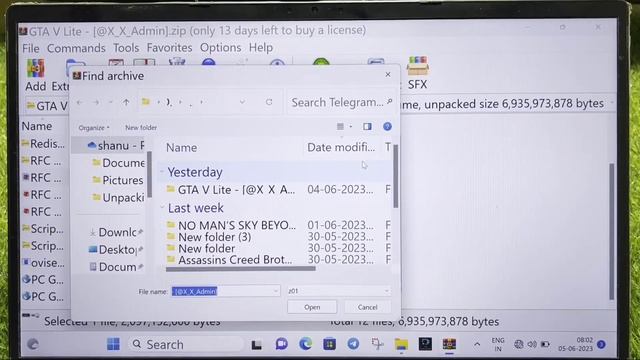Open the notification badge beside the clock
This screenshot has width=640, height=360.
601,345
